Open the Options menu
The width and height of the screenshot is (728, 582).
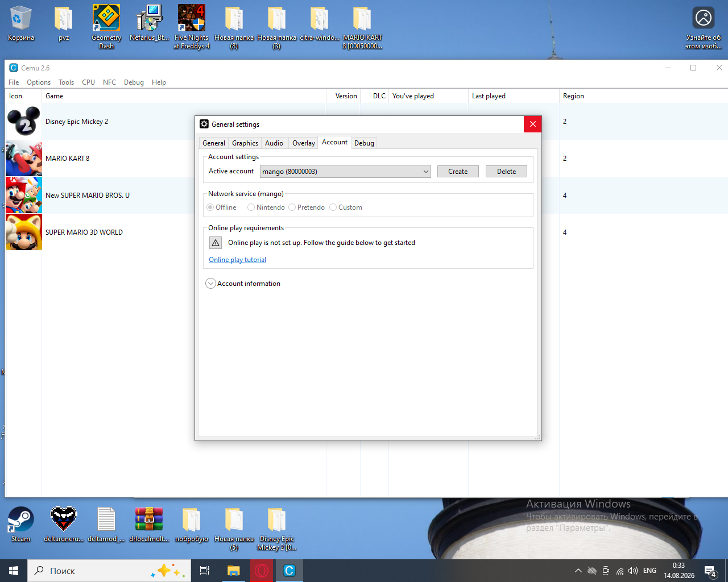coord(39,82)
